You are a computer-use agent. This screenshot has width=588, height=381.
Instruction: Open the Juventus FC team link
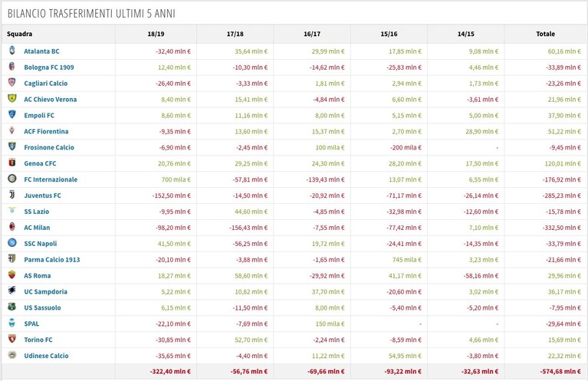[x=42, y=195]
